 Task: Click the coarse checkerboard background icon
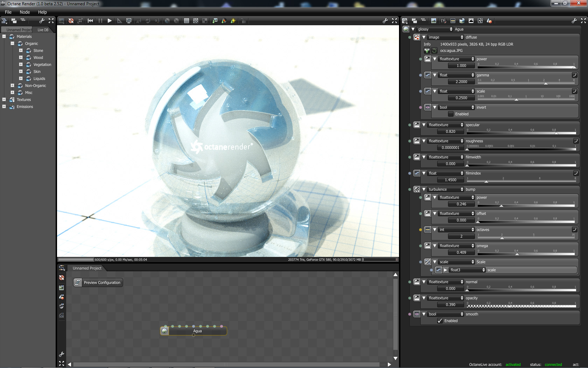[196, 21]
